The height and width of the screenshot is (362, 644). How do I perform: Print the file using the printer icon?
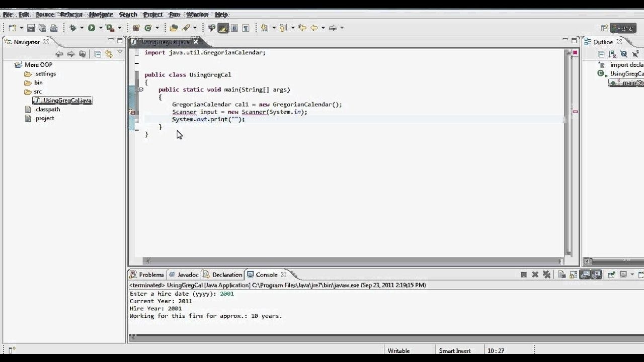[54, 28]
